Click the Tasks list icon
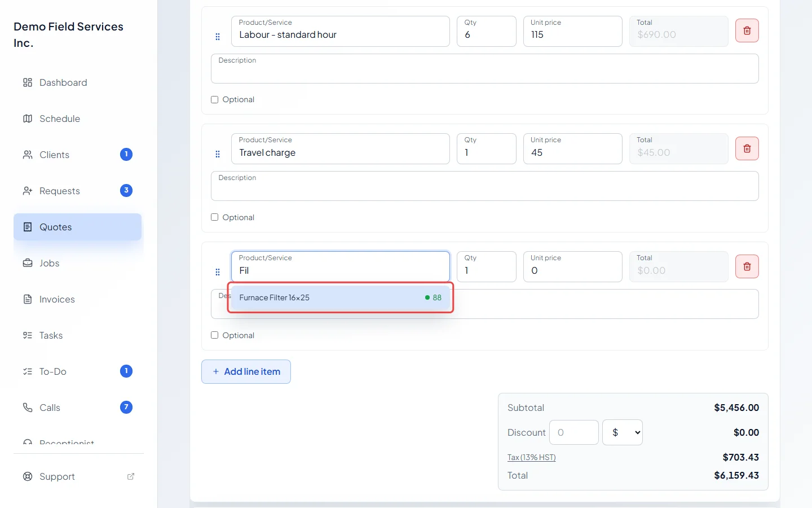This screenshot has height=508, width=812. (x=28, y=335)
